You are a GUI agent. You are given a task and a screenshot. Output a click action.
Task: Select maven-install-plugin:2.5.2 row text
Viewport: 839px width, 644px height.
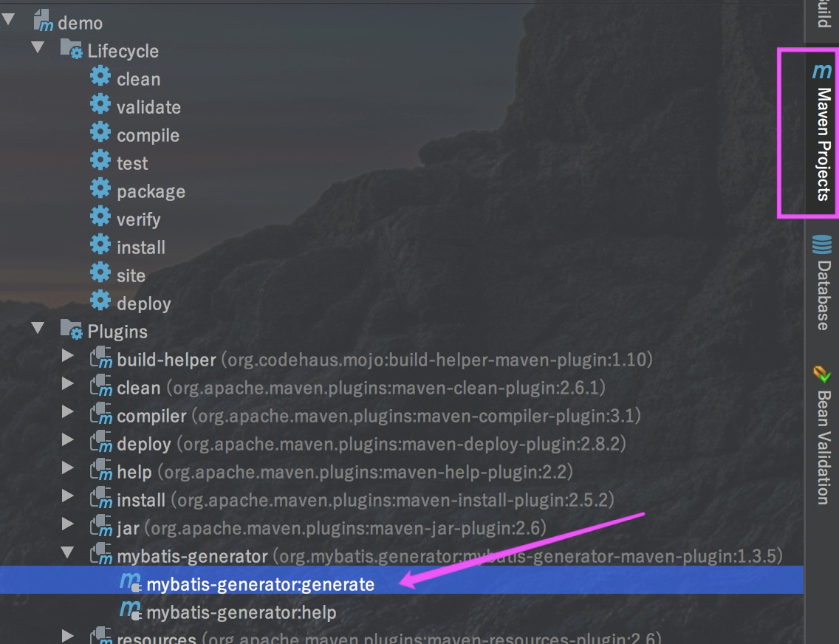tap(392, 500)
